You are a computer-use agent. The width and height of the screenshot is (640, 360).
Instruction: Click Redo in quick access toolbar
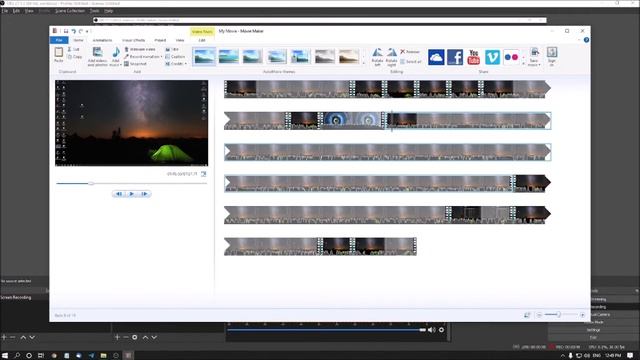pyautogui.click(x=81, y=31)
